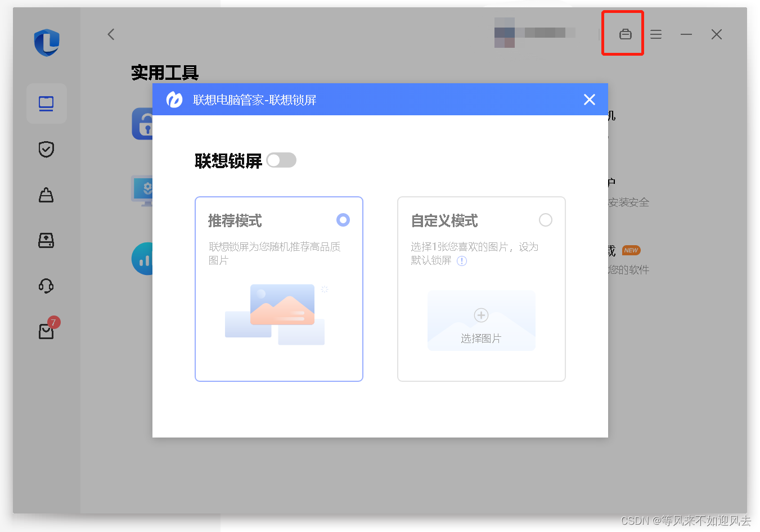The width and height of the screenshot is (760, 532).
Task: Toggle the 联想锁屏 switch on
Action: pos(281,160)
